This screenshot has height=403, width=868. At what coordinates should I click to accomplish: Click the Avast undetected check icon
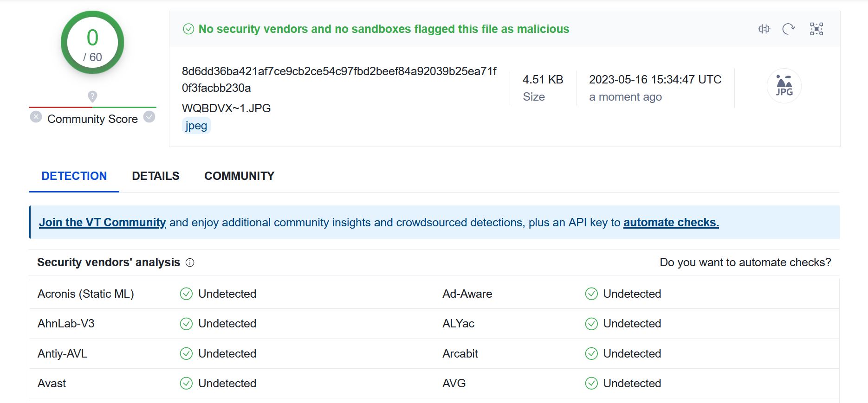(186, 384)
